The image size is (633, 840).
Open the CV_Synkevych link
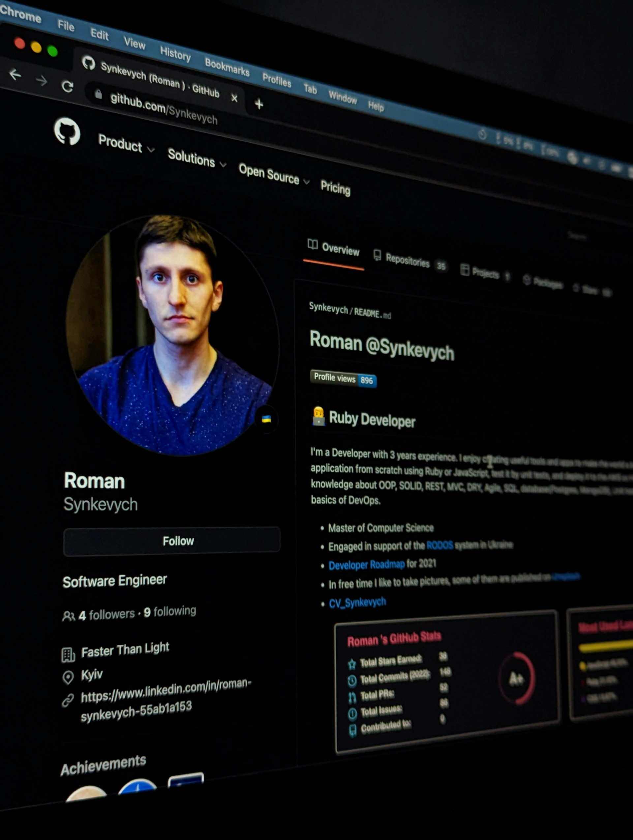(x=357, y=602)
